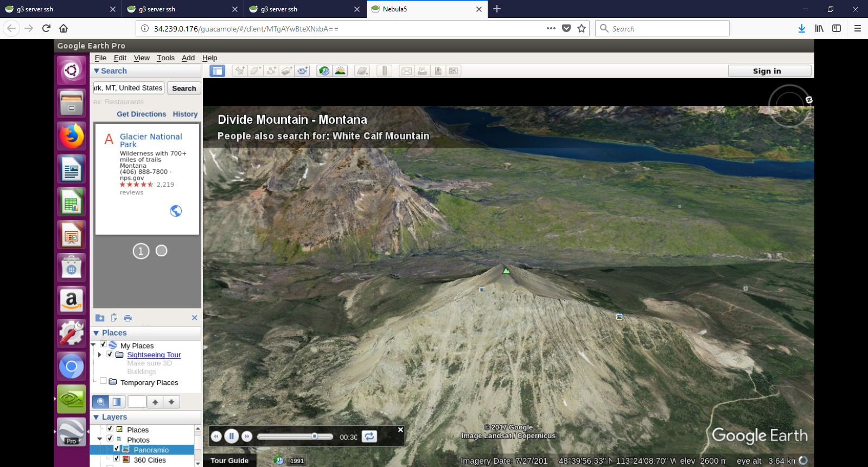Screen dimensions: 868x467
Task: Uncheck the My Places checkbox
Action: (103, 344)
